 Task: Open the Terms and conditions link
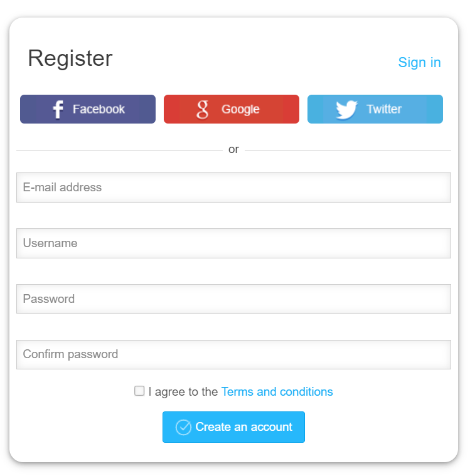[x=277, y=392]
